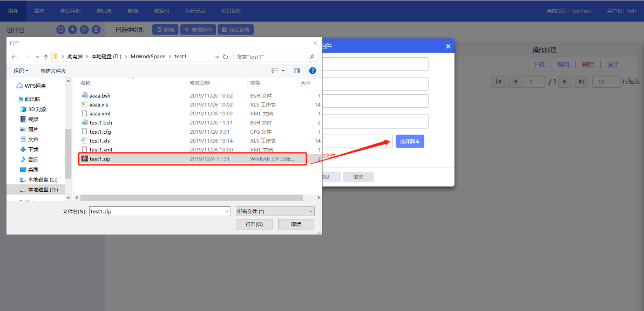Refresh the file dialog address bar
This screenshot has height=311, width=644.
225,57
